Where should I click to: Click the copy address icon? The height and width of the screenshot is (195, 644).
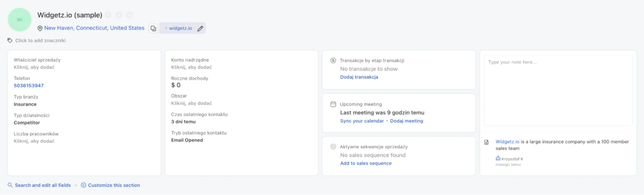tap(153, 28)
